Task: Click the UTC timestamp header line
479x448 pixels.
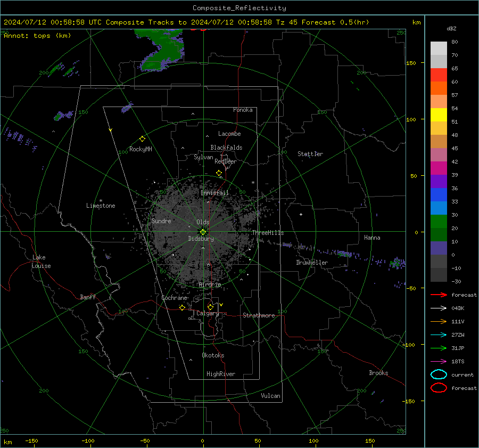Action: [x=186, y=22]
